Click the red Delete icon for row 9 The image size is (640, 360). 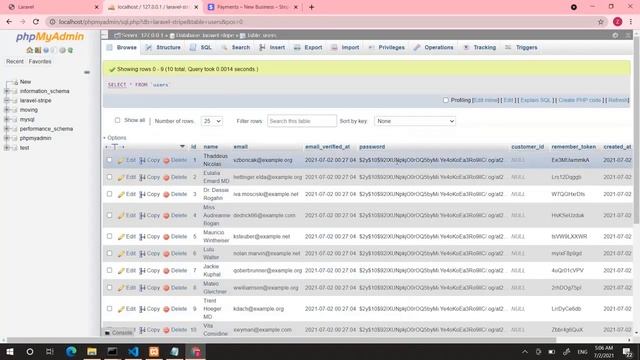(x=166, y=309)
